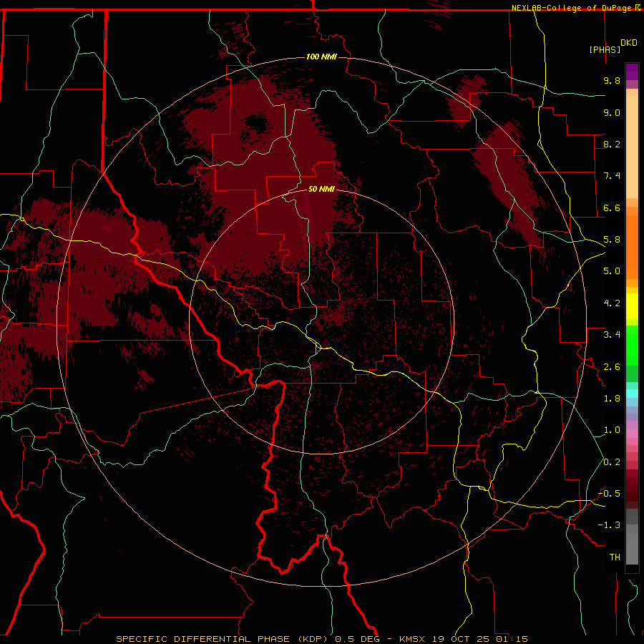
Task: Click the 2.6 legend value
Action: 612,367
